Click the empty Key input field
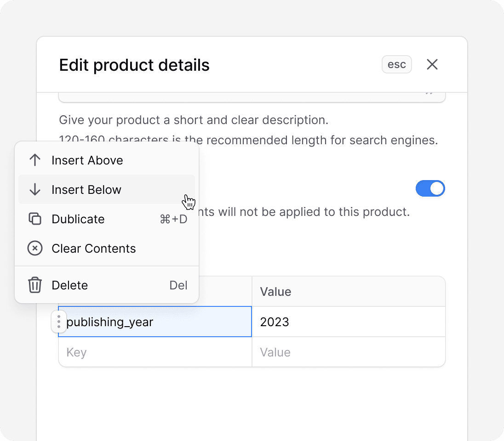Image resolution: width=504 pixels, height=441 pixels. (138, 352)
